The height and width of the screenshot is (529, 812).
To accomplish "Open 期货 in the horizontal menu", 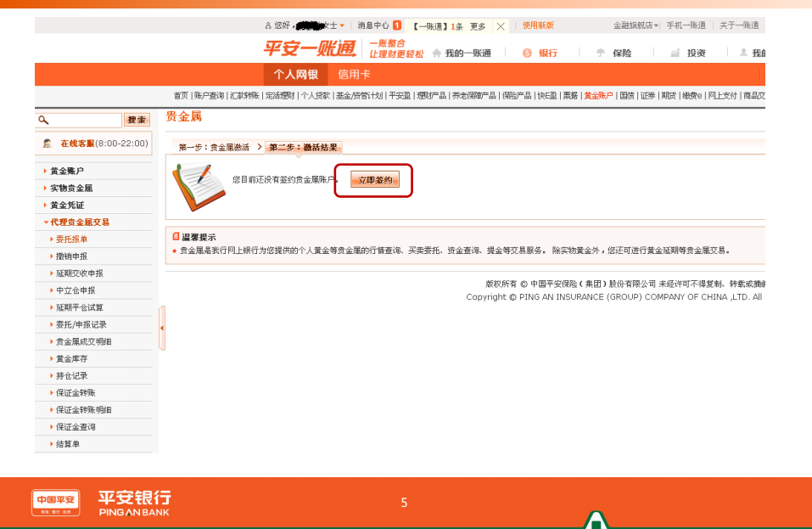I will coord(669,95).
